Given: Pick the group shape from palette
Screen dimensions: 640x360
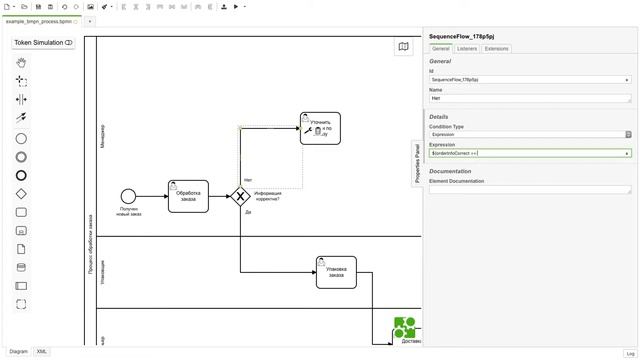Looking at the screenshot, I should coord(21,304).
